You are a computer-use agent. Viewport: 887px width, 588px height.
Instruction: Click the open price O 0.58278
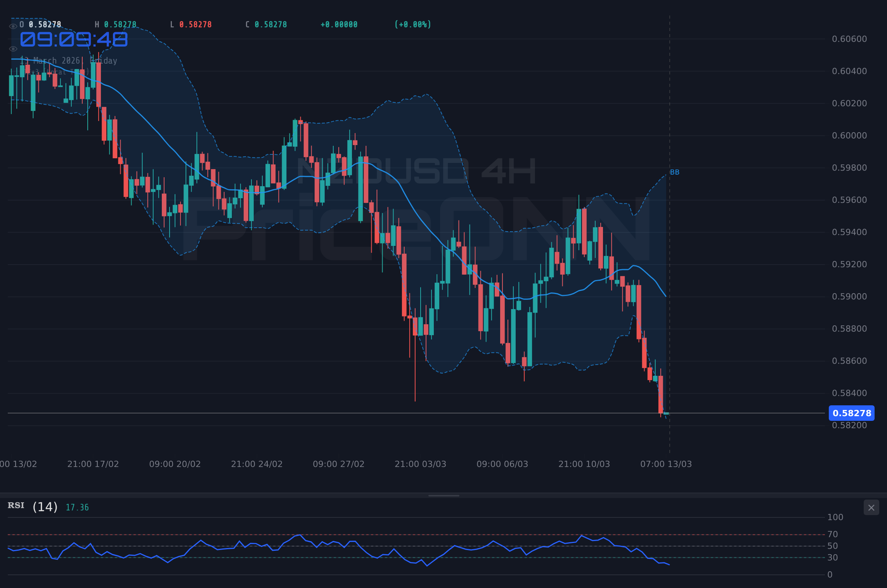coord(40,24)
